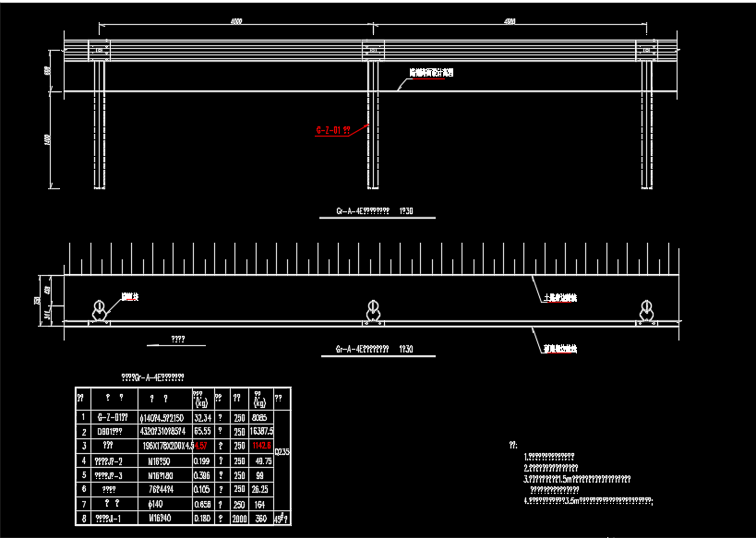Select the 0.180 unit weight cell
Screen dimensions: 756x538
click(201, 519)
